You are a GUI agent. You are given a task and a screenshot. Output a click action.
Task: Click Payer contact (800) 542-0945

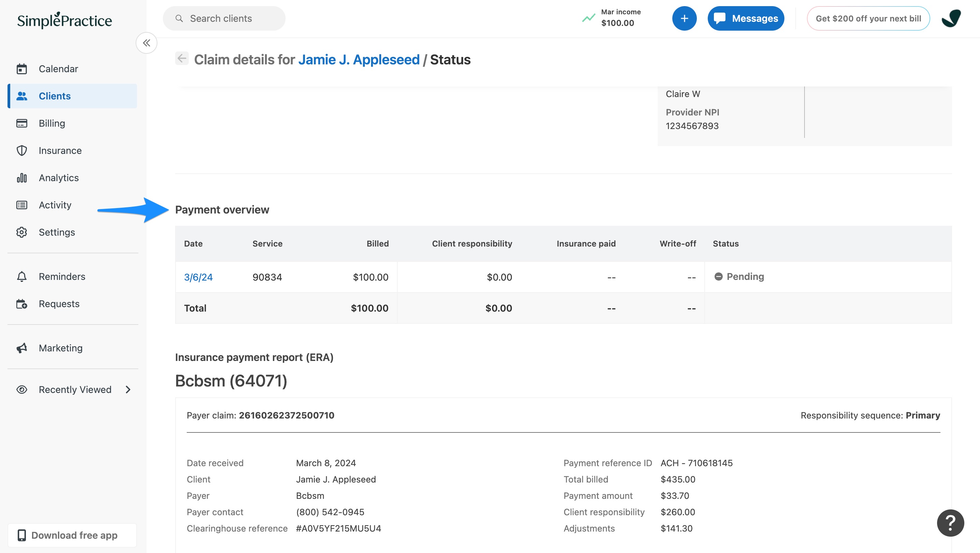330,512
